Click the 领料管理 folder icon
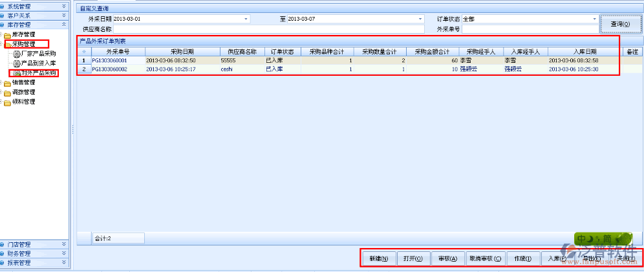Viewport: 644px width, 272px height. [8, 102]
